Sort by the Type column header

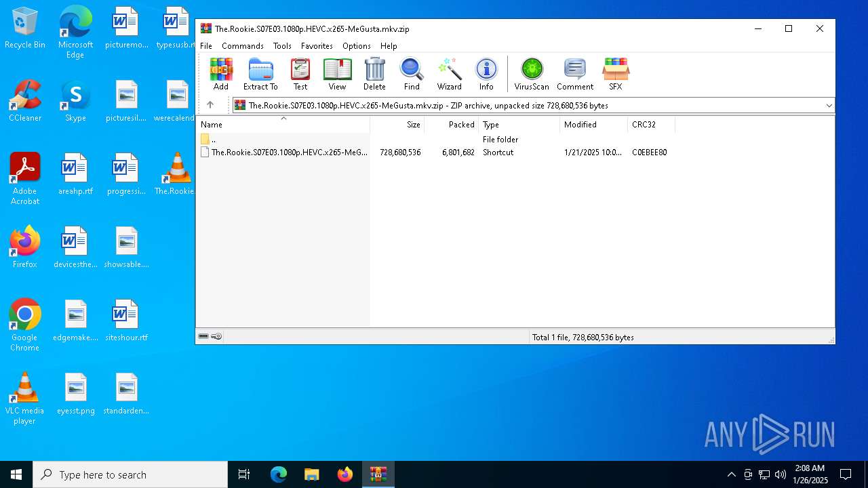[x=519, y=125]
